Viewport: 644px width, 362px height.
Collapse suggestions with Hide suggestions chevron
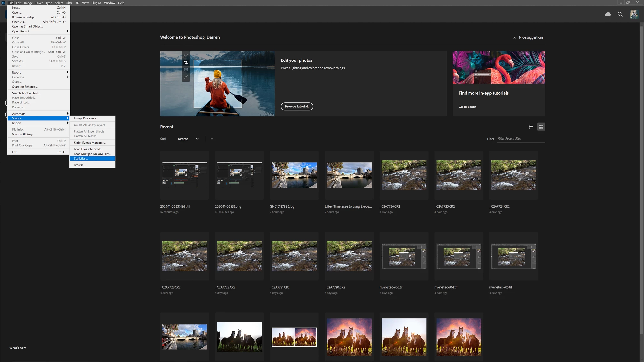click(514, 38)
